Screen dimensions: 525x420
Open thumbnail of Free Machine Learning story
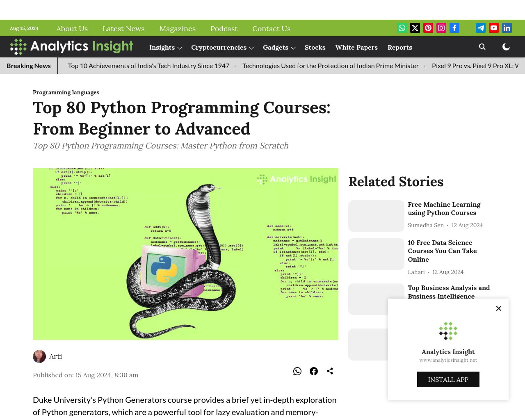pos(376,216)
